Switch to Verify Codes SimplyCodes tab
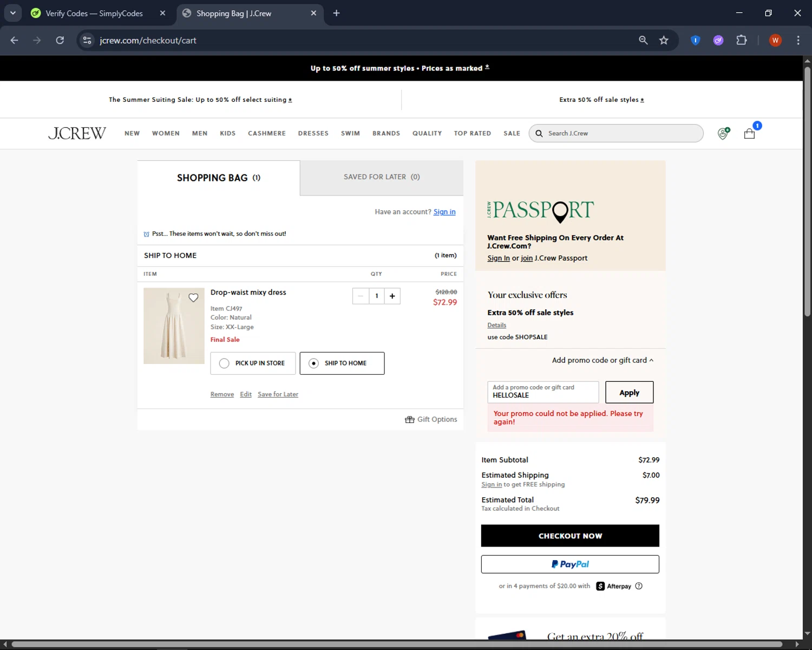812x650 pixels. coord(94,13)
